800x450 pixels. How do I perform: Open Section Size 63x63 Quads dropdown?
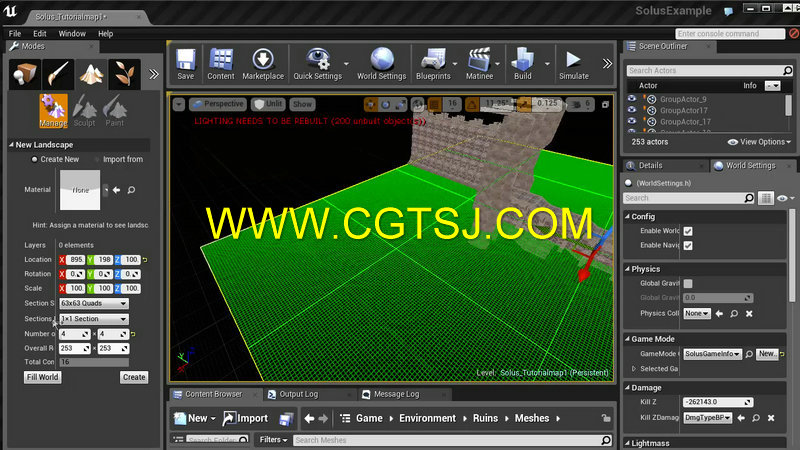point(94,303)
